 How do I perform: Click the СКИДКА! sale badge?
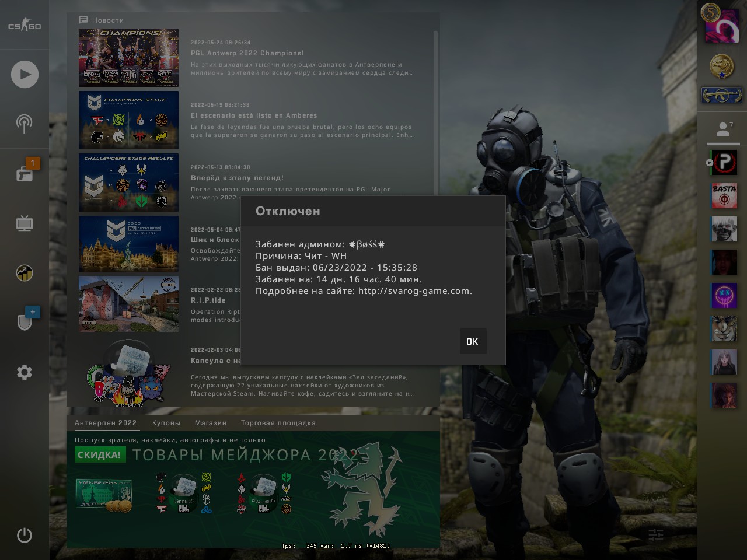click(x=100, y=455)
